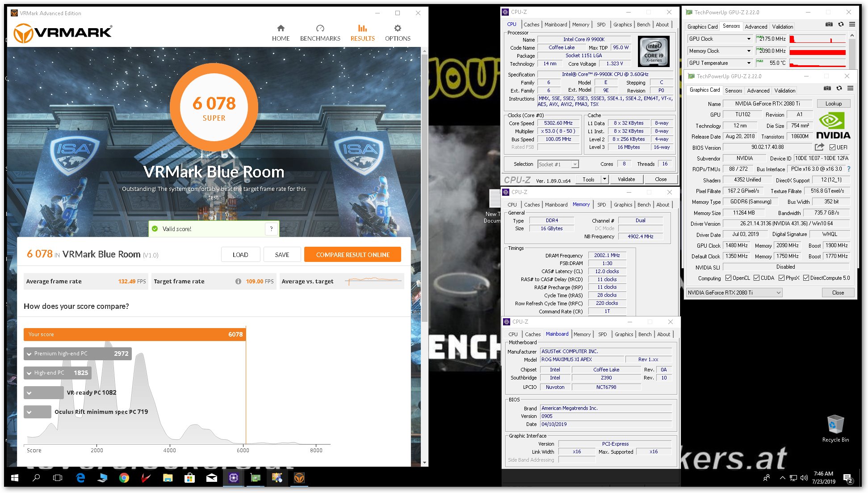Open the GPU Temperature sensor dropdown
The image size is (868, 493).
click(x=749, y=63)
